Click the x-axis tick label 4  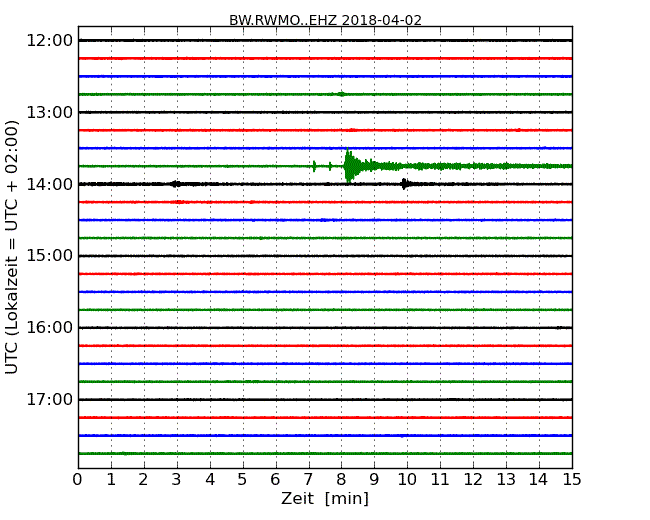pos(210,480)
